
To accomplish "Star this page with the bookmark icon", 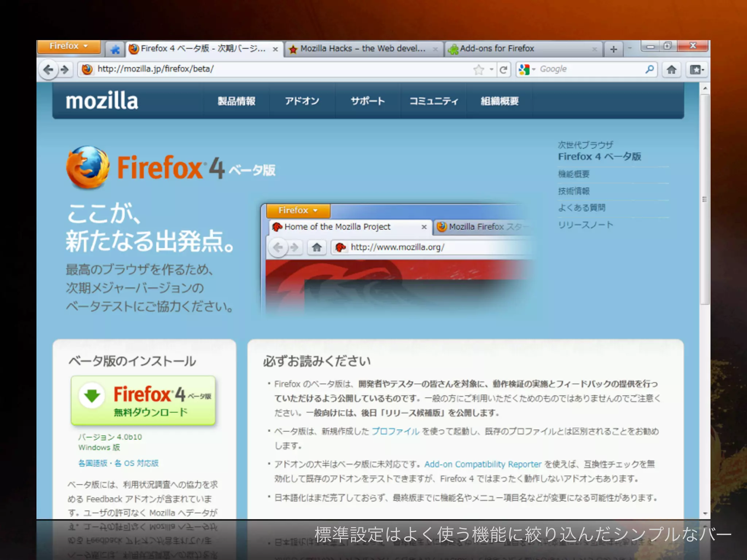I will [479, 69].
